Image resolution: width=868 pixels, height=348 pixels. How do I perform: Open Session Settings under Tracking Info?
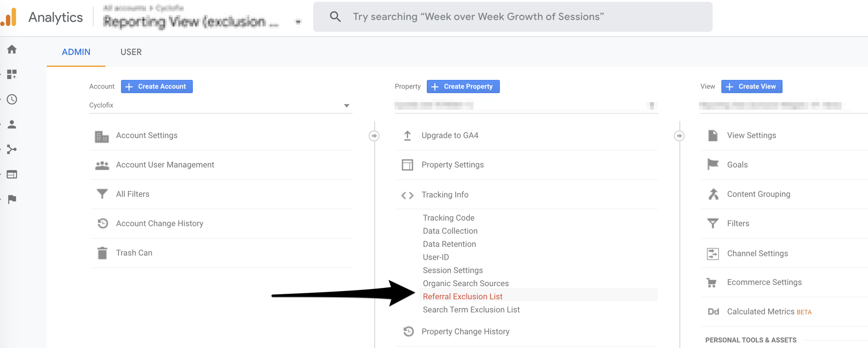point(453,270)
